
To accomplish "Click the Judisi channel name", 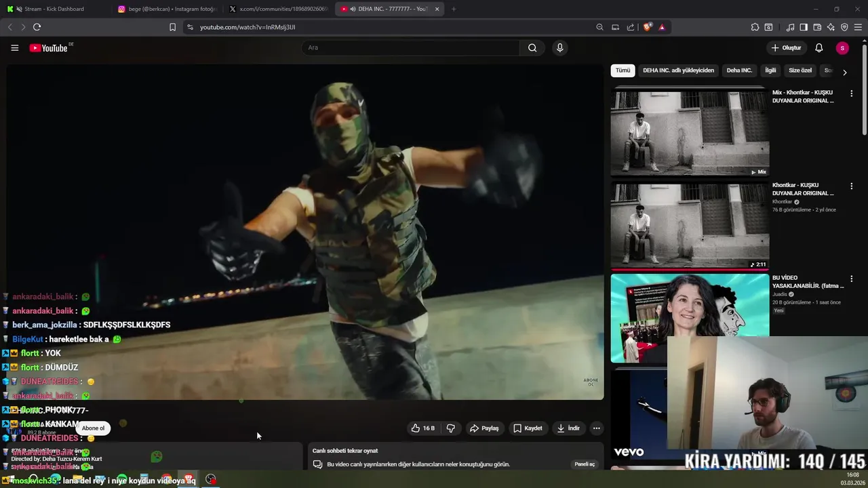I will click(x=780, y=294).
